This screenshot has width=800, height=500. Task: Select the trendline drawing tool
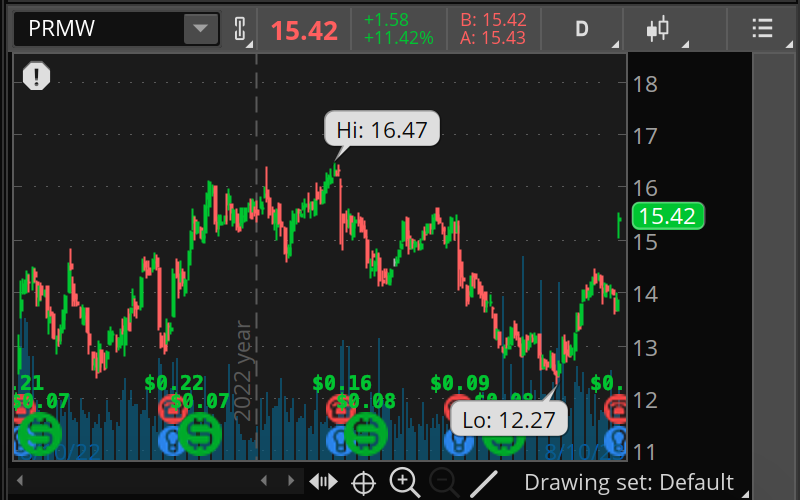(x=483, y=483)
